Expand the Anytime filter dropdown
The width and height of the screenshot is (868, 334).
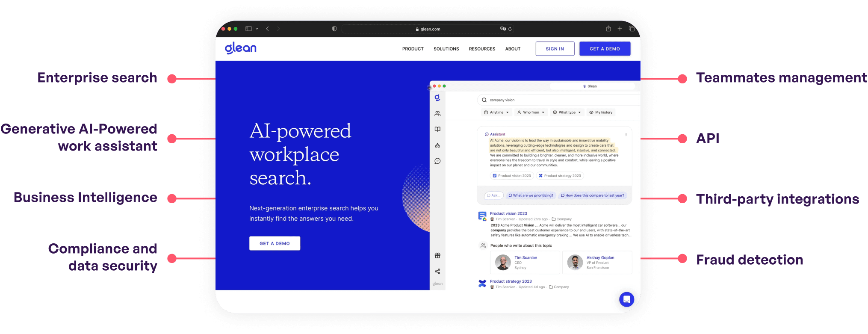click(496, 112)
